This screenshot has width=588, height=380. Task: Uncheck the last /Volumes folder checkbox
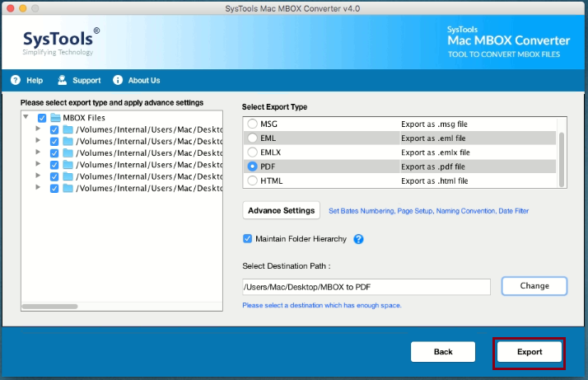(x=54, y=189)
